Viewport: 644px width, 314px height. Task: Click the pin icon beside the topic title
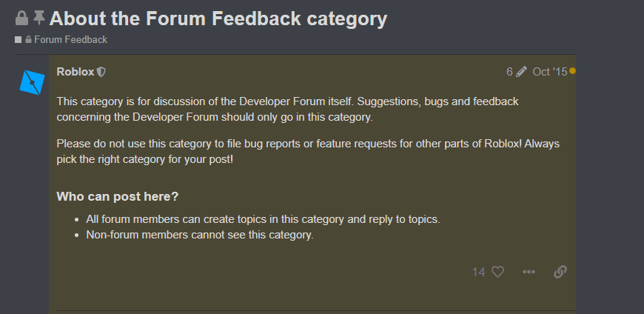(x=39, y=18)
